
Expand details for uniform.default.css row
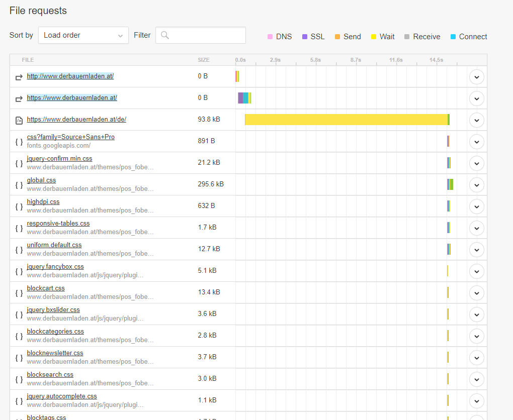pyautogui.click(x=477, y=250)
